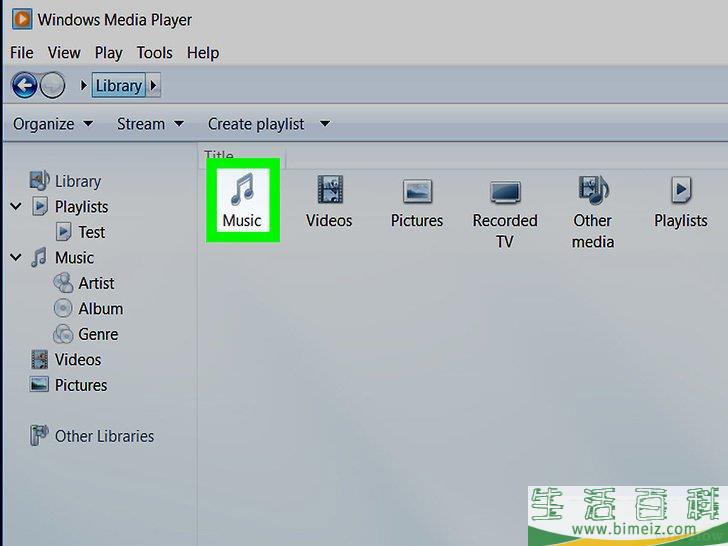Click the Artist icon in the sidebar
The width and height of the screenshot is (728, 546).
63,283
